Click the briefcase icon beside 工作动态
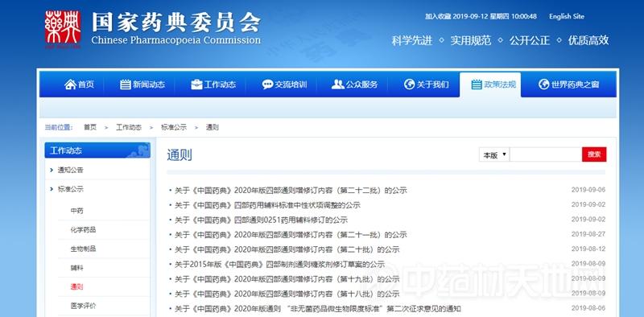This screenshot has width=644, height=317. (196, 84)
